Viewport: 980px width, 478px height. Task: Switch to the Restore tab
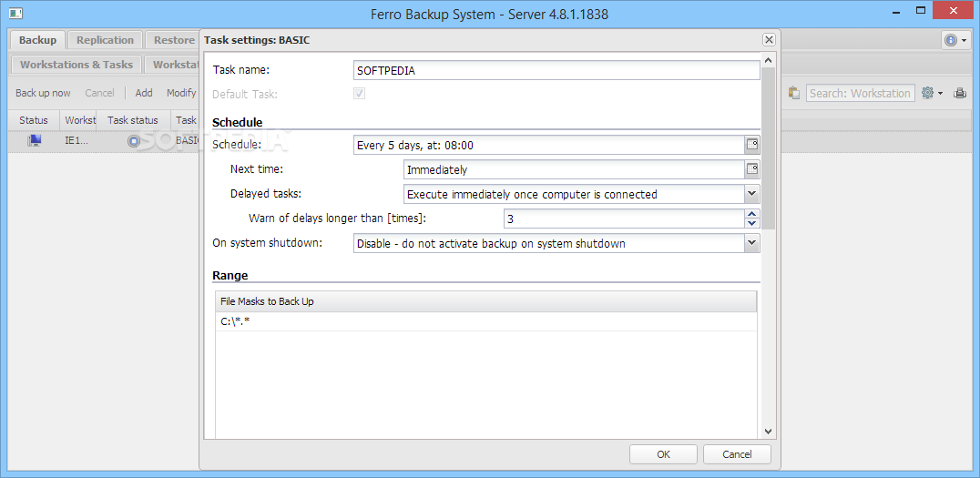point(173,40)
